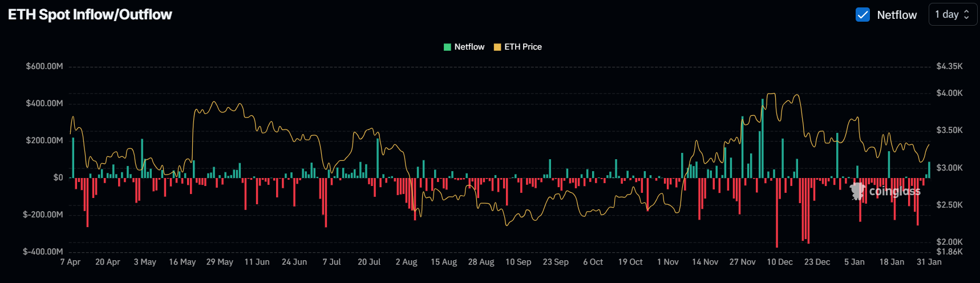980x283 pixels.
Task: Click the up-down arrows on interval selector
Action: [966, 15]
